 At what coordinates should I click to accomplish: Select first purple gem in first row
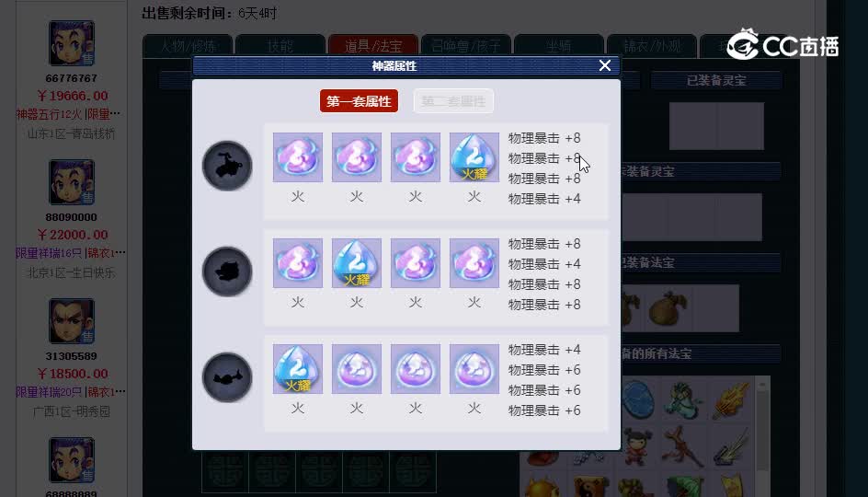pyautogui.click(x=298, y=157)
